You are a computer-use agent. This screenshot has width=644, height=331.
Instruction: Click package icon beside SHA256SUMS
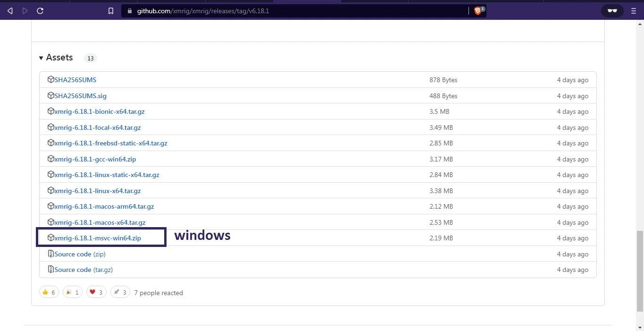click(x=51, y=79)
